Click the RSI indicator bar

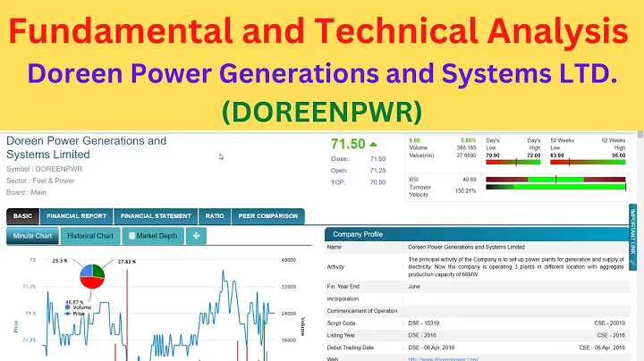pyautogui.click(x=555, y=180)
